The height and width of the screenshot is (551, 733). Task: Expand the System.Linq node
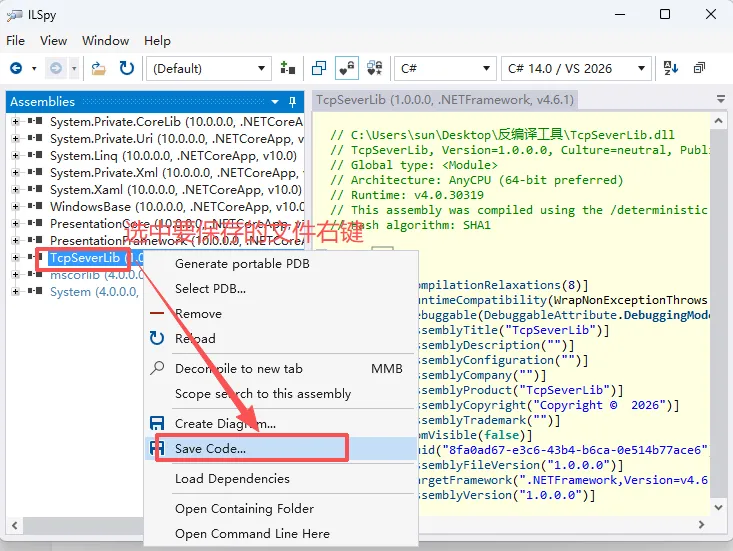15,156
